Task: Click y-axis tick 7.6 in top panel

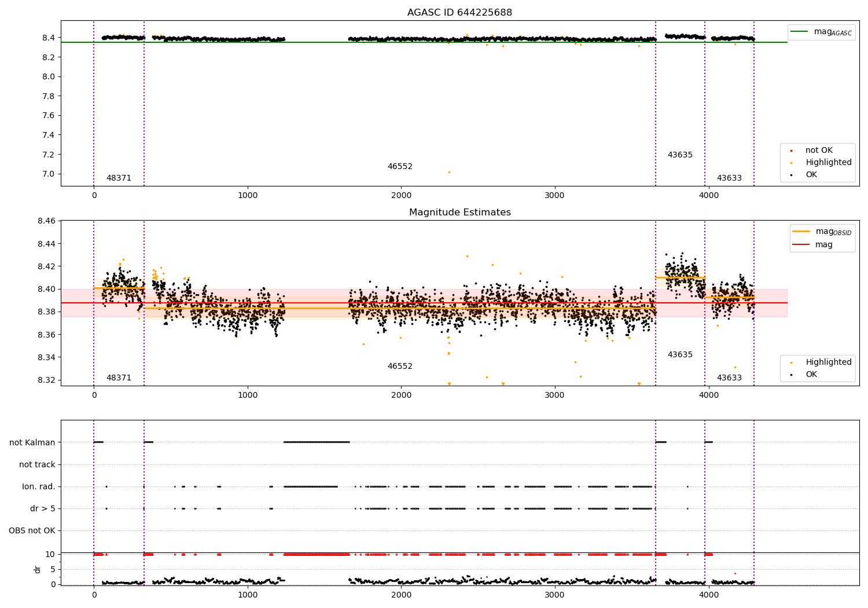Action: click(x=49, y=116)
